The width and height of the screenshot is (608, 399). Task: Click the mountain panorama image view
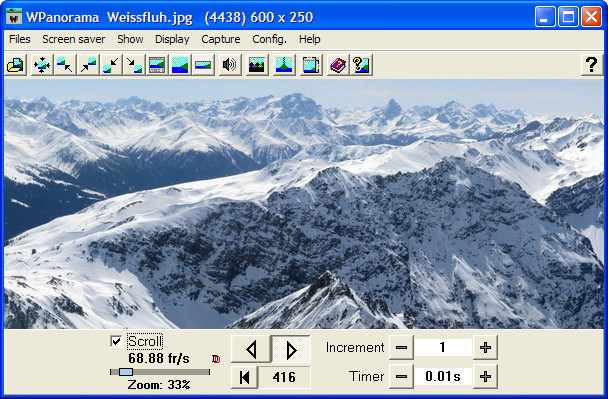tap(304, 204)
